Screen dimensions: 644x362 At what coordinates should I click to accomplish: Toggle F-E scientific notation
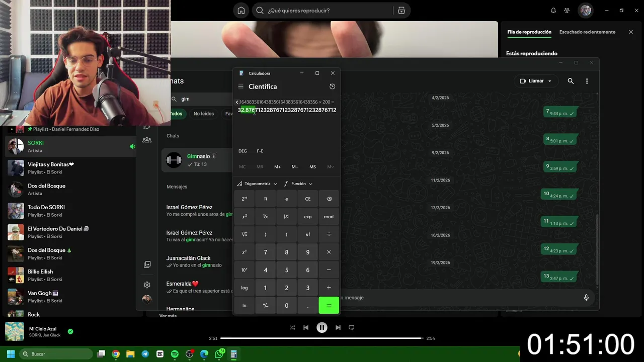point(260,151)
